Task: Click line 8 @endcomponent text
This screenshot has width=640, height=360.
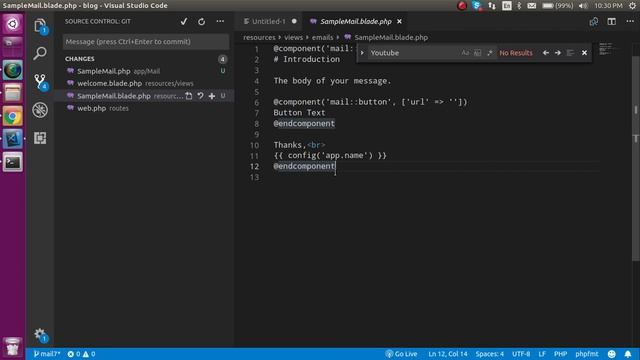Action: [x=304, y=123]
